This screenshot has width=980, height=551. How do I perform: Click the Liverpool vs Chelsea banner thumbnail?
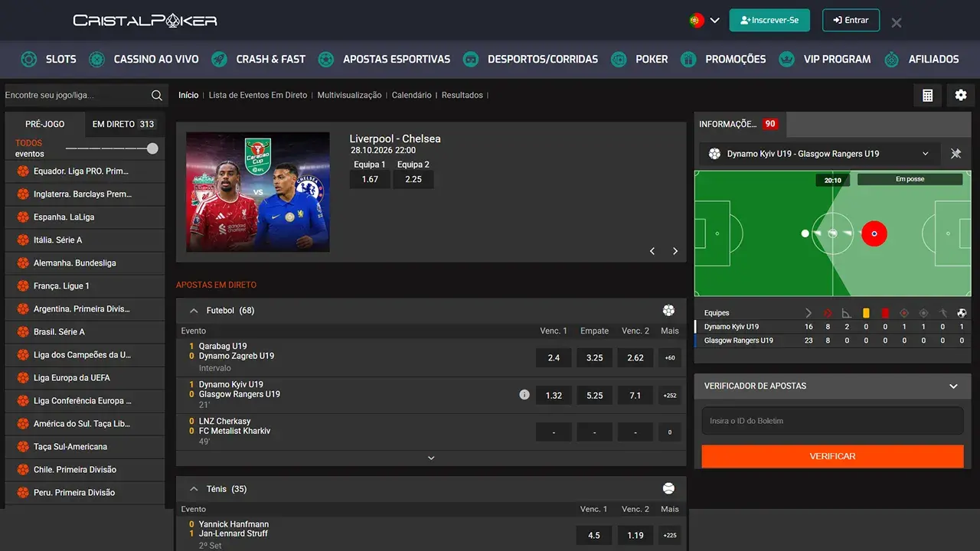click(258, 192)
